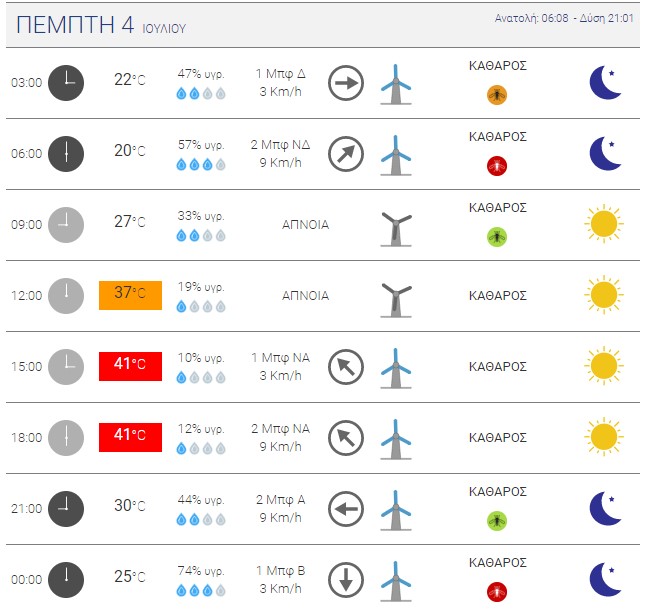Click the ΠΕΜΠΤΗ 4 ΙΟΥΛΙΟΥ day header
The height and width of the screenshot is (615, 650).
[101, 26]
